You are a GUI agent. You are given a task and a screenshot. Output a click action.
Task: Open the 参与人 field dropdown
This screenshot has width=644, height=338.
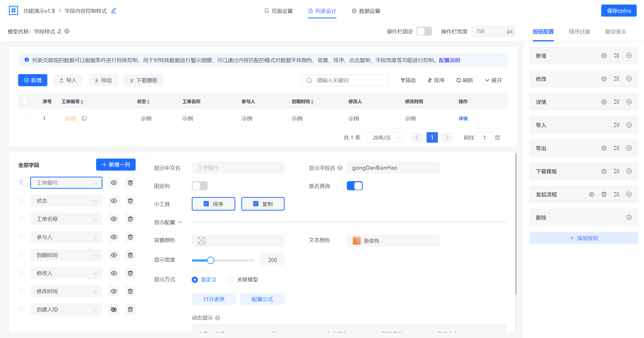coord(66,237)
